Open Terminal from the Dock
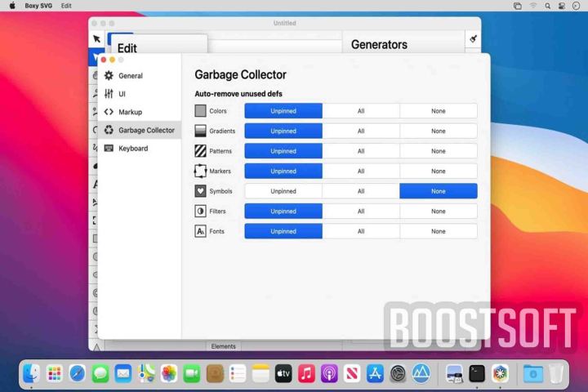588x392 pixels. 477,373
